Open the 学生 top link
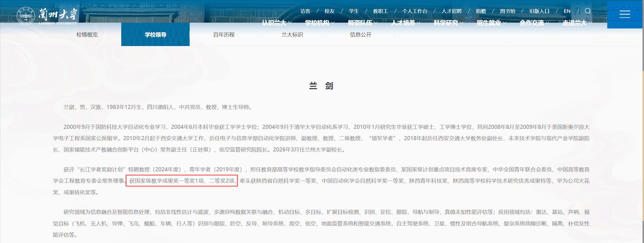Image resolution: width=644 pixels, height=243 pixels. point(354,11)
